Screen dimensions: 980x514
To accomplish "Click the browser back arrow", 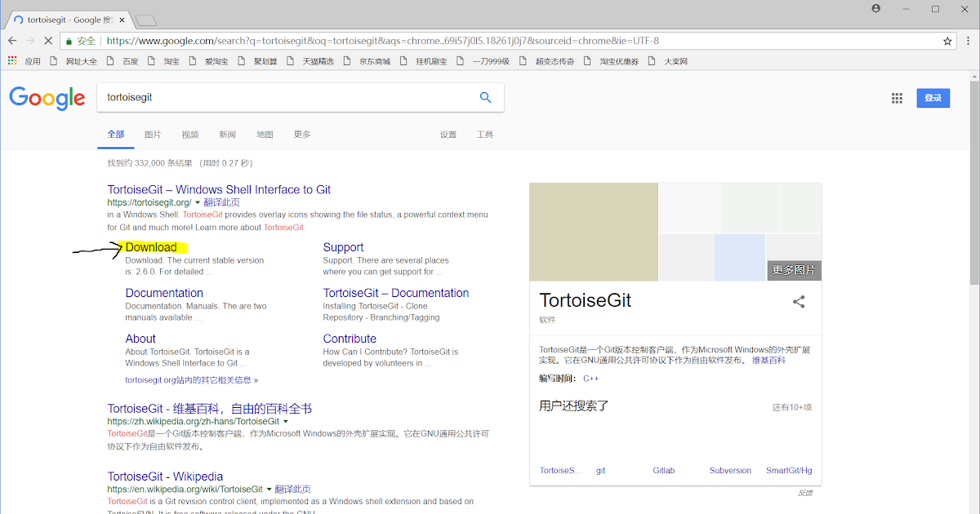I will coord(11,40).
